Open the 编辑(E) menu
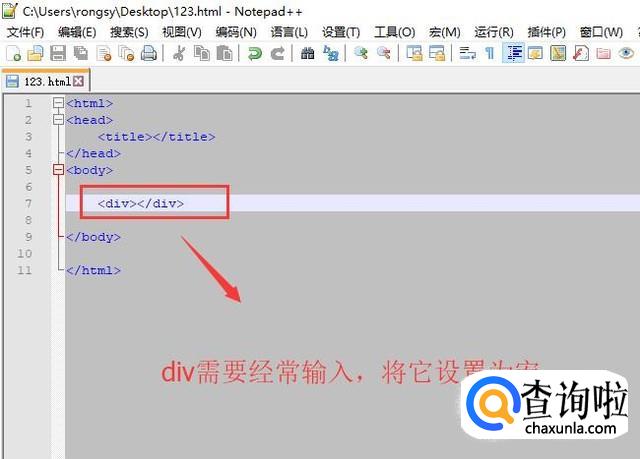Image resolution: width=640 pixels, height=459 pixels. [77, 32]
